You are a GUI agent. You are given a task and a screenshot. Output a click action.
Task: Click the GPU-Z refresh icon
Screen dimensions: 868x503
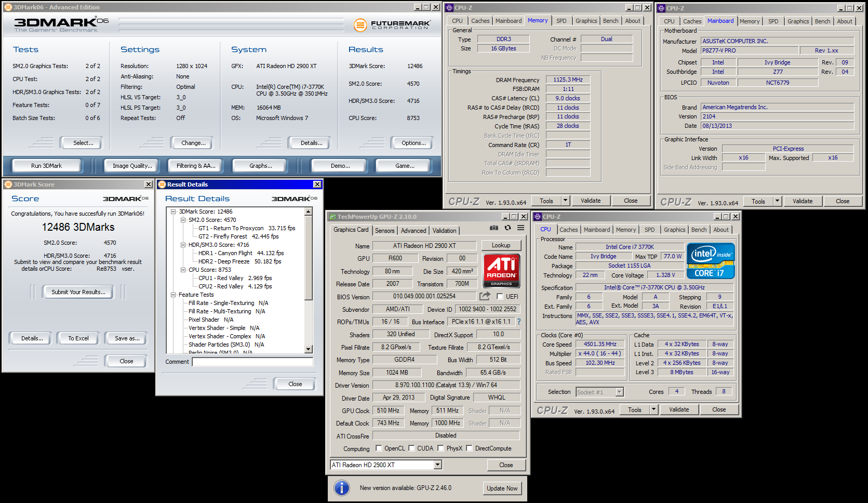(x=508, y=228)
